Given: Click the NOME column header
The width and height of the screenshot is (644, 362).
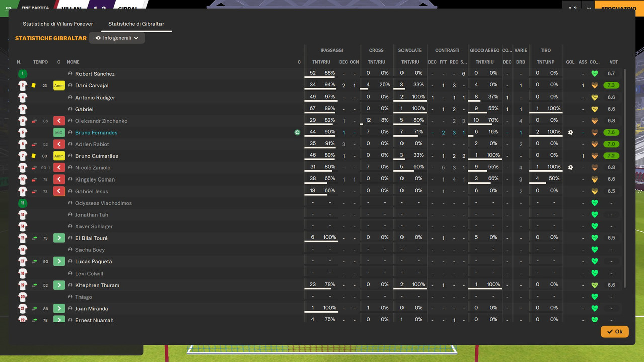Looking at the screenshot, I should (73, 62).
